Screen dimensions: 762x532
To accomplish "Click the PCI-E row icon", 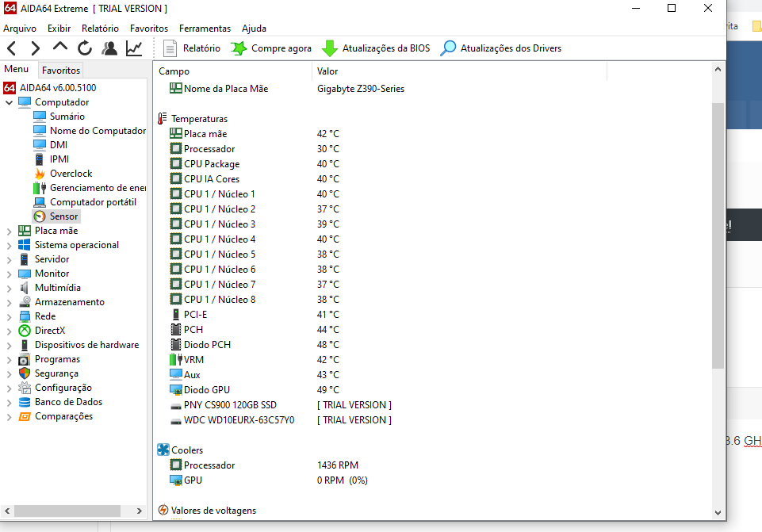I will 175,314.
